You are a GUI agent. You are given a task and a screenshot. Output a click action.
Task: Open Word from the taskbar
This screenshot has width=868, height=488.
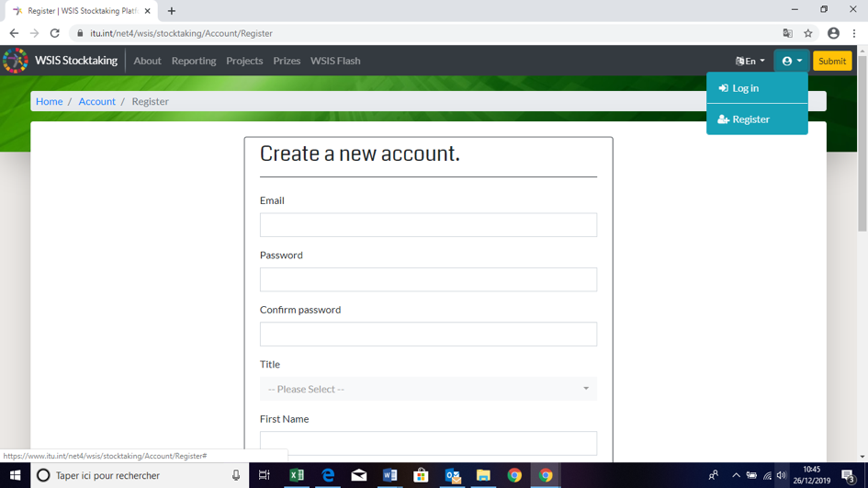(389, 475)
